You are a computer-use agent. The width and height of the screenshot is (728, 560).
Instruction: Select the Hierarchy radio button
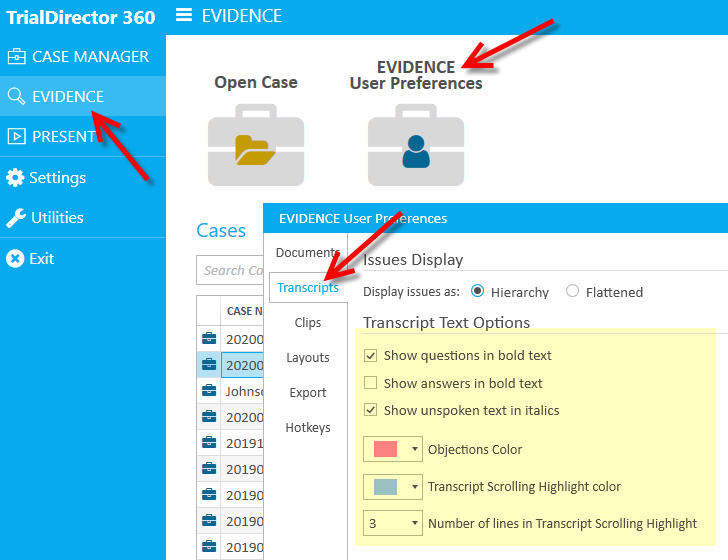477,291
